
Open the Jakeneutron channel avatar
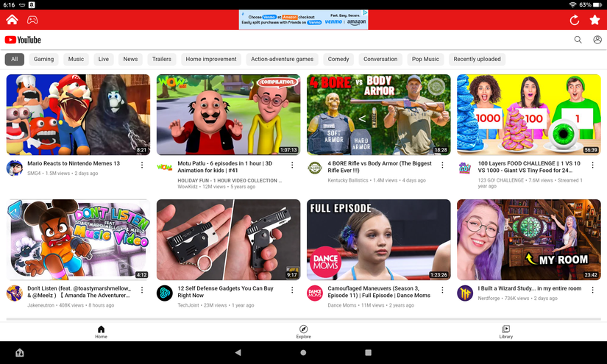coord(14,293)
